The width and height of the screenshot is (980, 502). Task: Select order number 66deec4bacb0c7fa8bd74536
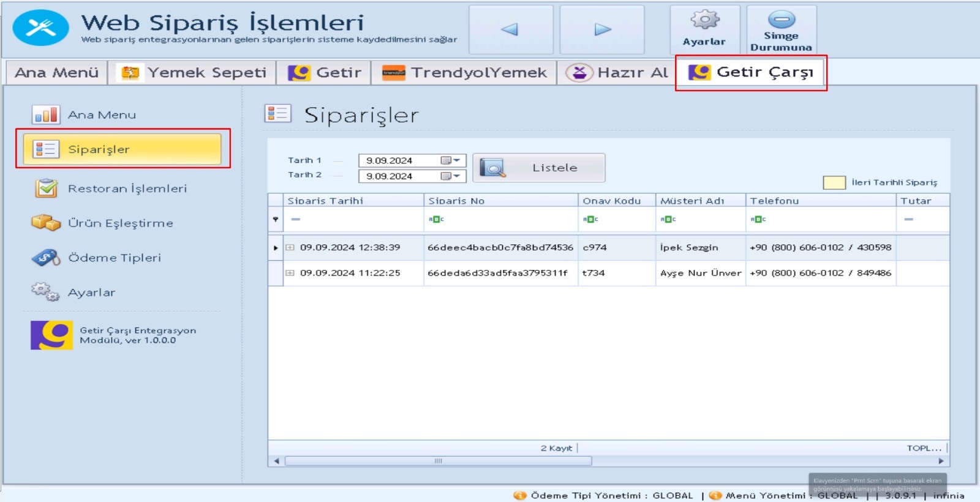point(500,247)
